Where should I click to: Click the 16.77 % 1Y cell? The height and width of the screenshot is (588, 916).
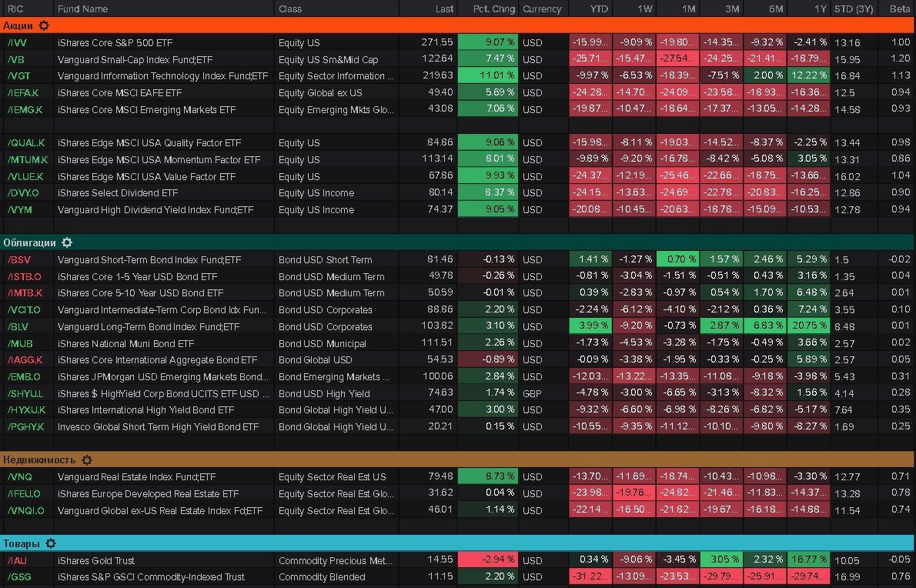(808, 560)
